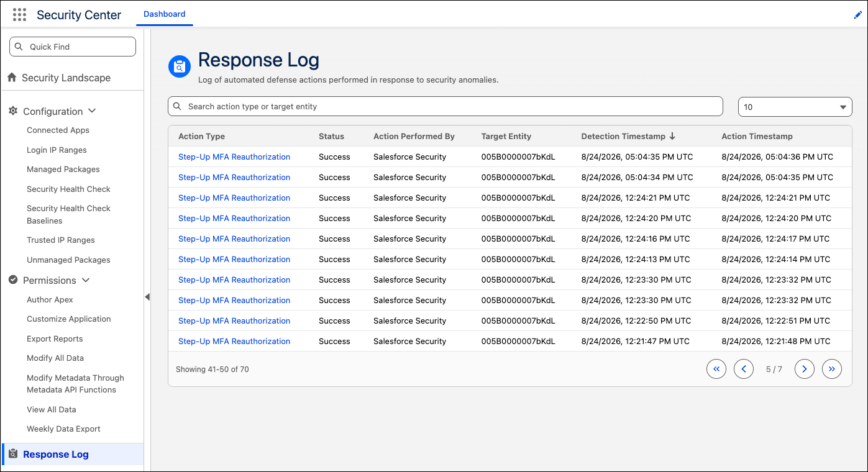This screenshot has height=472, width=868.
Task: Click the Permissions checkmark badge icon
Action: coord(13,280)
